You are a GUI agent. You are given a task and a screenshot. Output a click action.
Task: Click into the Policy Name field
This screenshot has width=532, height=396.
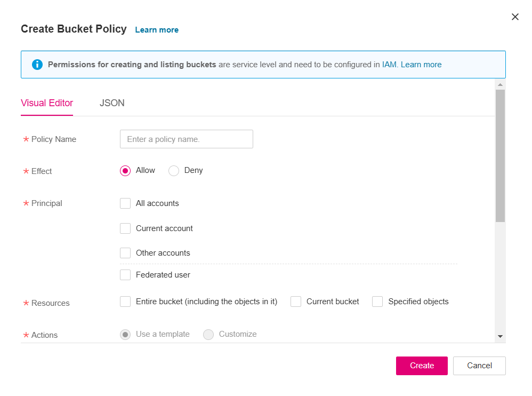[x=187, y=139]
